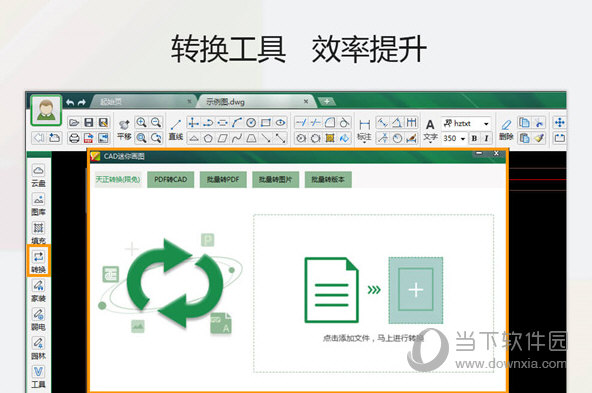The image size is (592, 393).
Task: Click the copy icon
Action: (524, 122)
